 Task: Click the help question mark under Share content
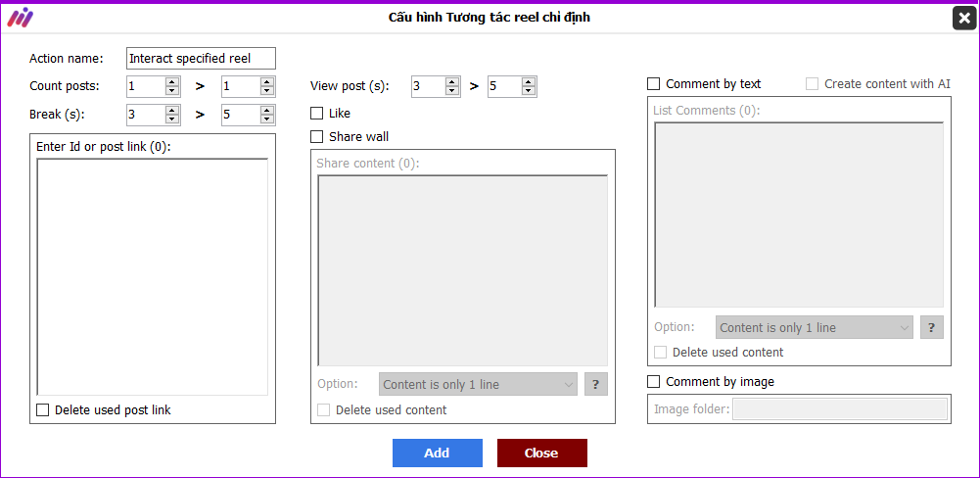[595, 384]
